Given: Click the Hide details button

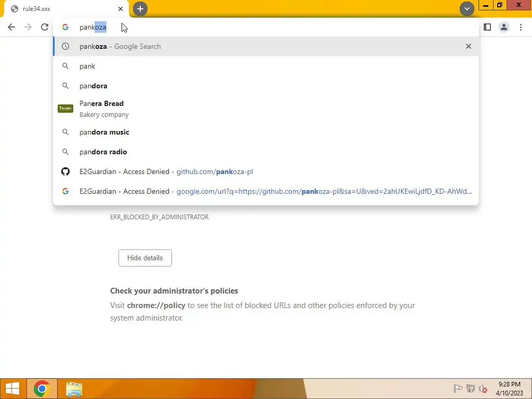Looking at the screenshot, I should coord(145,258).
